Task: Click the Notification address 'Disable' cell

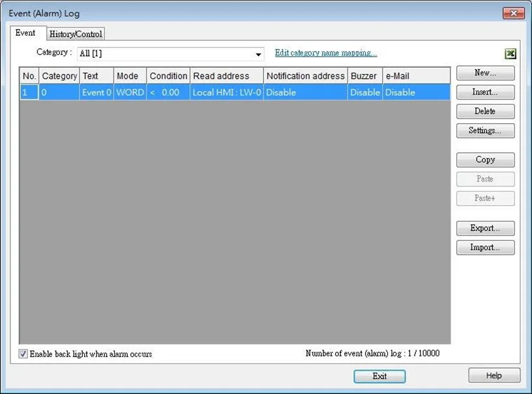Action: (306, 92)
